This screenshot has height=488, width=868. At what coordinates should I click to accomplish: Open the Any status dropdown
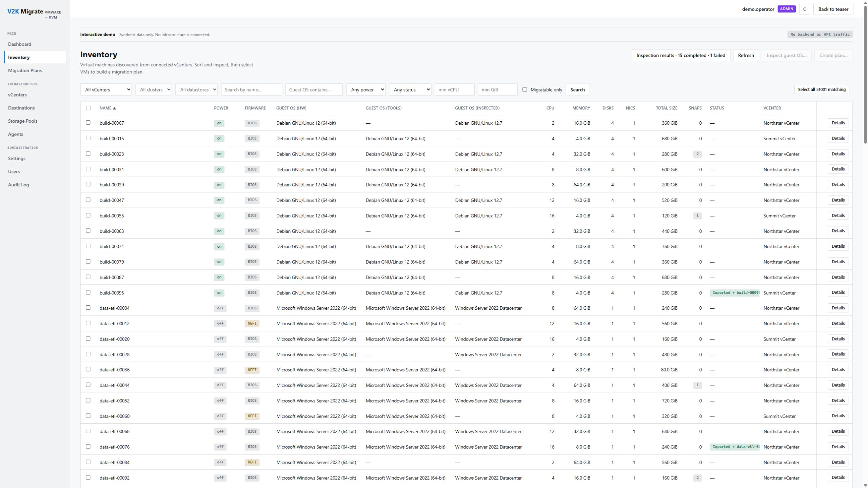point(410,90)
